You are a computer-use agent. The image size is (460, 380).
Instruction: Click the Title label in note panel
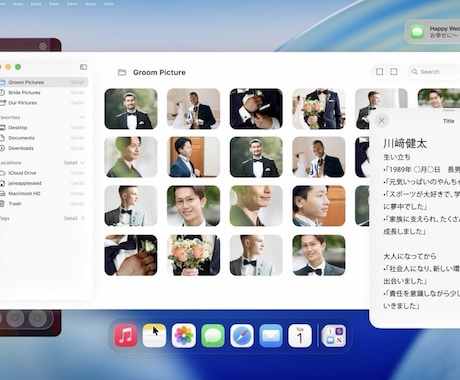tap(448, 121)
